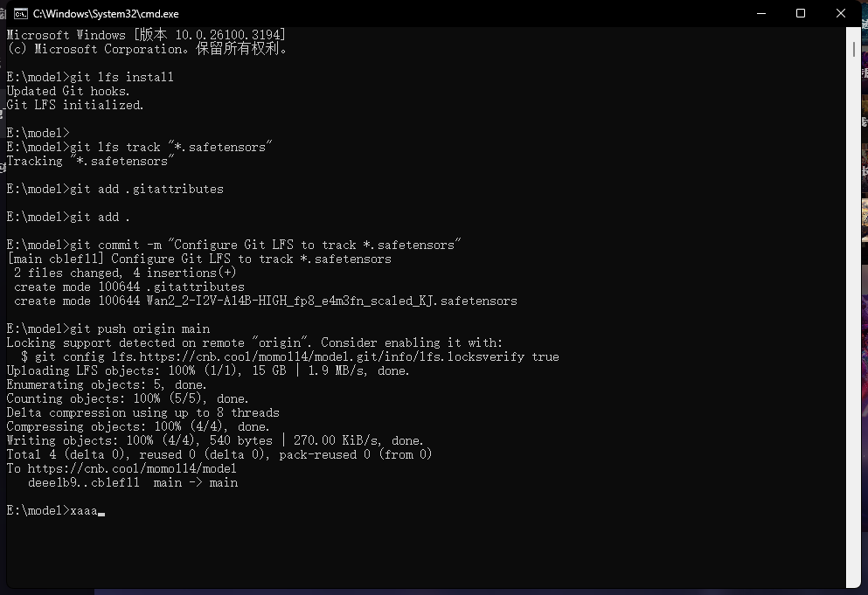The image size is (868, 595).
Task: Click the "git add .gitattributes" command
Action: pos(146,189)
